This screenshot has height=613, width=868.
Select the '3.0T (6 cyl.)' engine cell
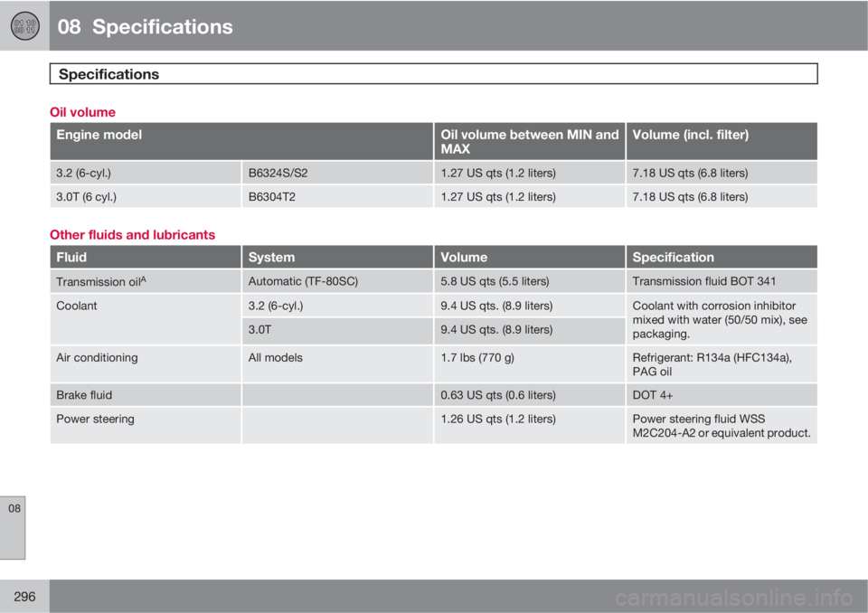(x=146, y=196)
